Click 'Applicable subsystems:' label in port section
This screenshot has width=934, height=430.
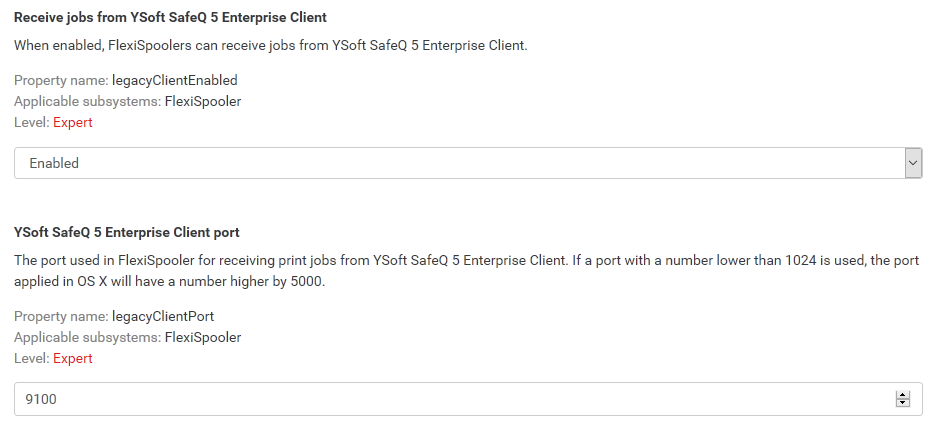[x=86, y=337]
